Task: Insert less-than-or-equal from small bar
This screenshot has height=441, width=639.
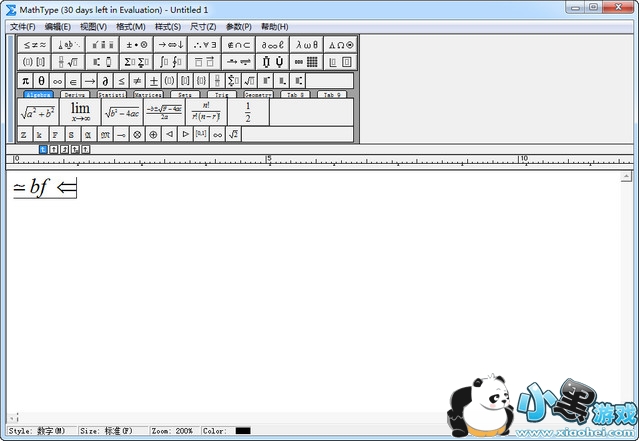Action: 121,81
